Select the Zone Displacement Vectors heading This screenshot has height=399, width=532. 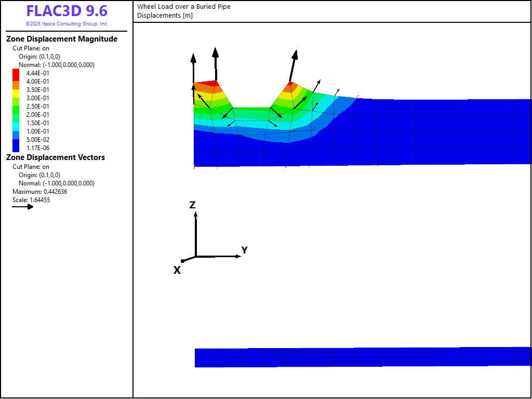(56, 157)
